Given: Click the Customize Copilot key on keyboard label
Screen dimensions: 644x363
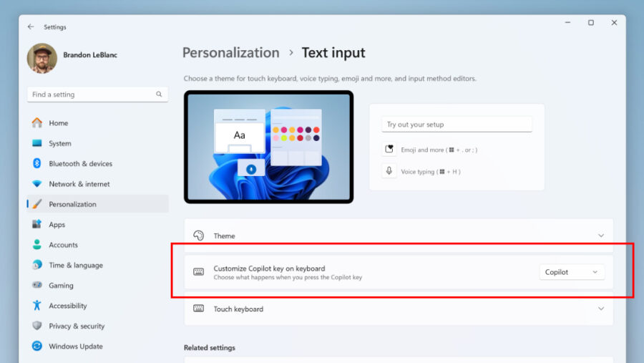Looking at the screenshot, I should point(269,268).
